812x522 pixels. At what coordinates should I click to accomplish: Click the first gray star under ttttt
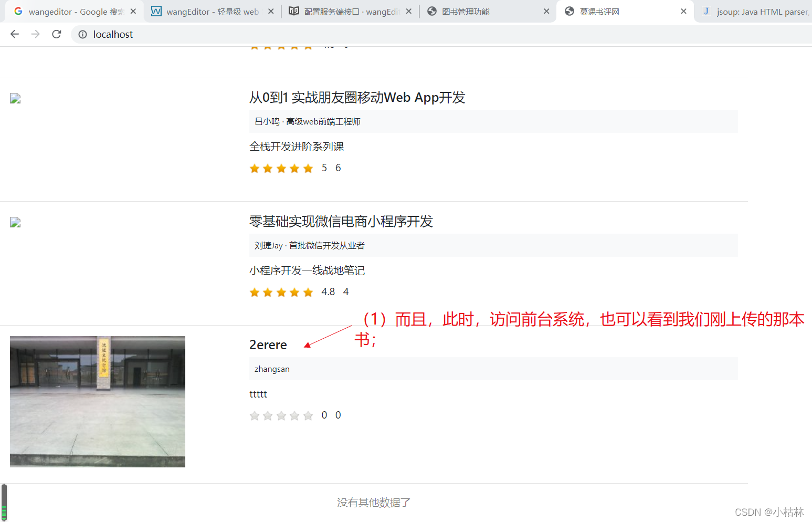pos(255,415)
